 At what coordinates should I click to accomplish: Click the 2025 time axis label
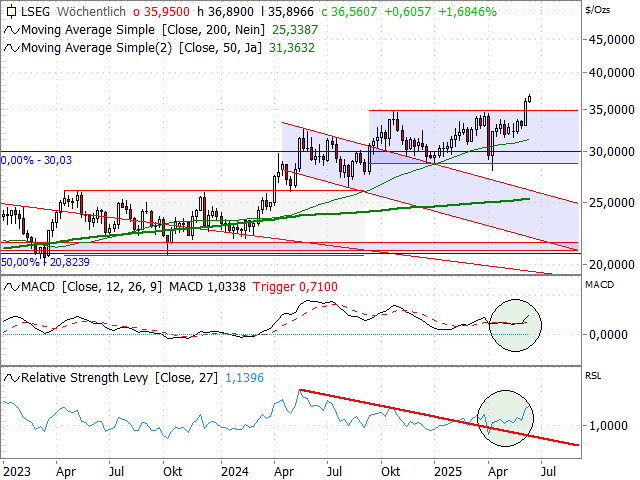click(448, 472)
